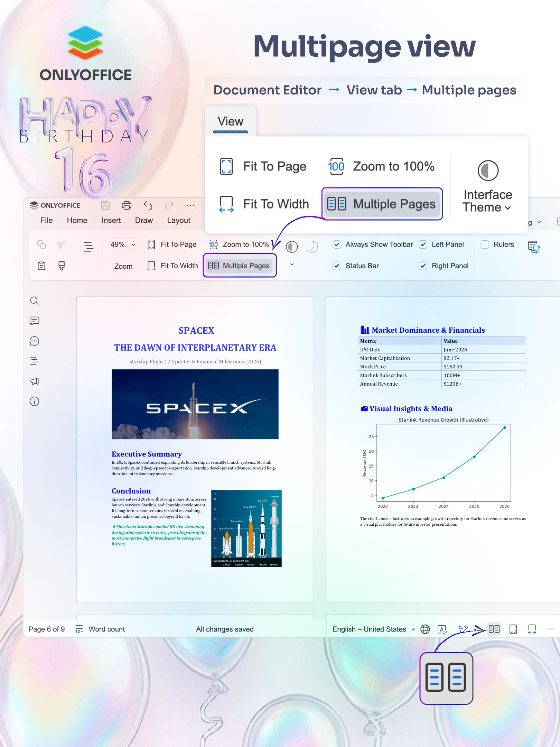This screenshot has height=747, width=560.
Task: Undo the last action
Action: (148, 205)
